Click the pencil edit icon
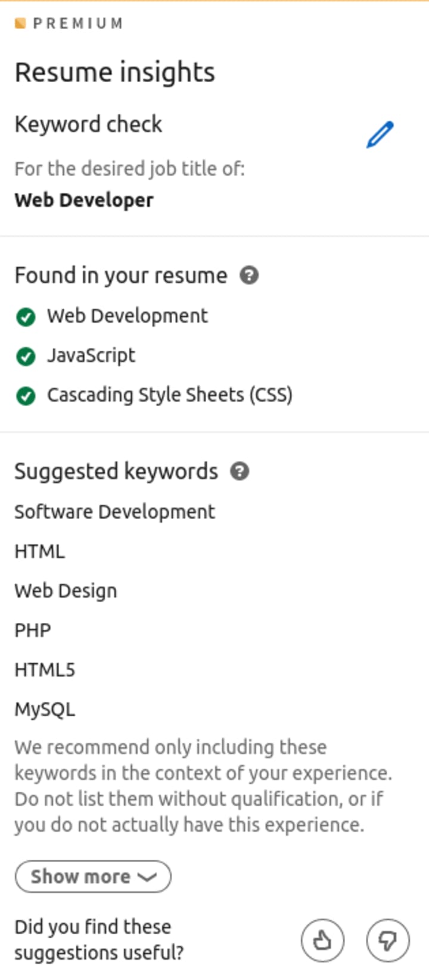 point(380,135)
